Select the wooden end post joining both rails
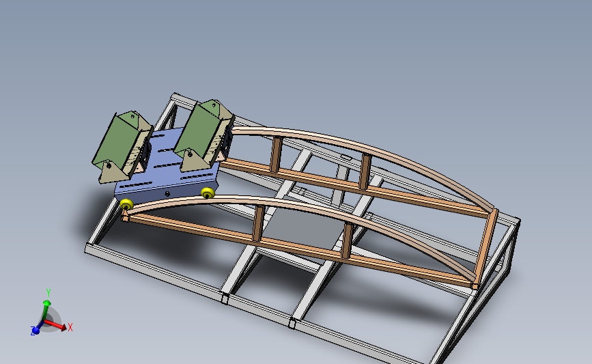The width and height of the screenshot is (592, 364). (485, 249)
